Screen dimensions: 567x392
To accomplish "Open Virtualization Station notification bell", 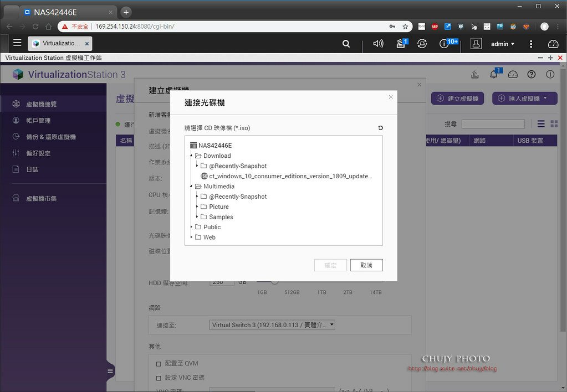I will point(494,74).
